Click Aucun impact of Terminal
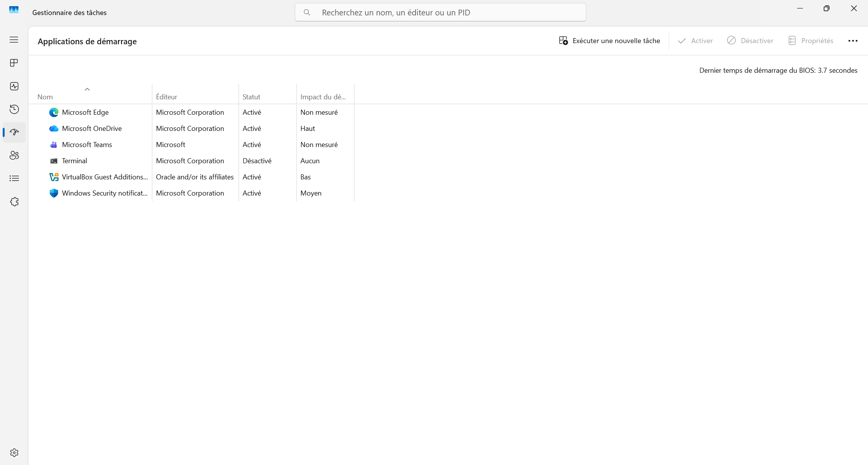The width and height of the screenshot is (868, 465). coord(310,161)
